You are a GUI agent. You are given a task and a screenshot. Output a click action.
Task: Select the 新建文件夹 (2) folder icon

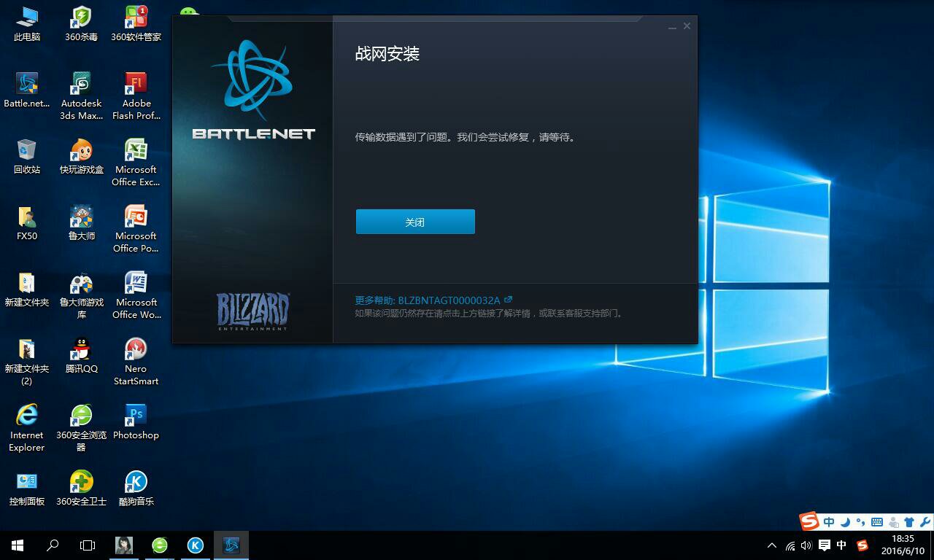(x=27, y=362)
